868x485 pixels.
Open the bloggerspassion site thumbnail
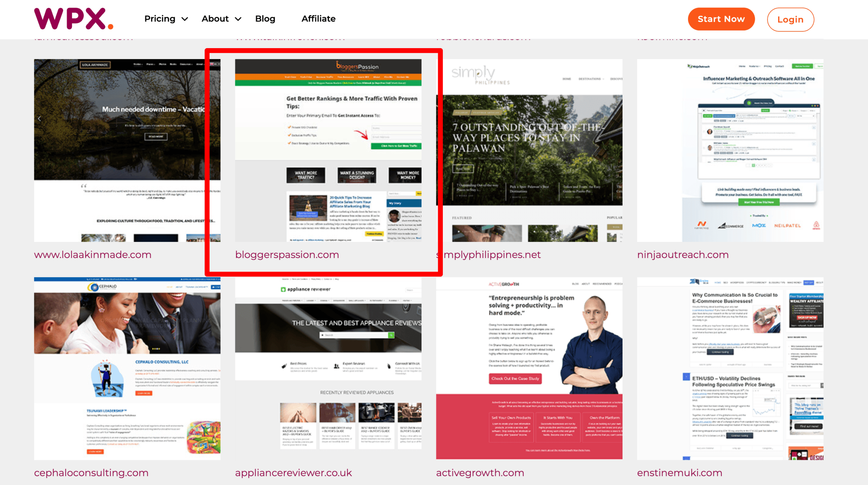[328, 150]
